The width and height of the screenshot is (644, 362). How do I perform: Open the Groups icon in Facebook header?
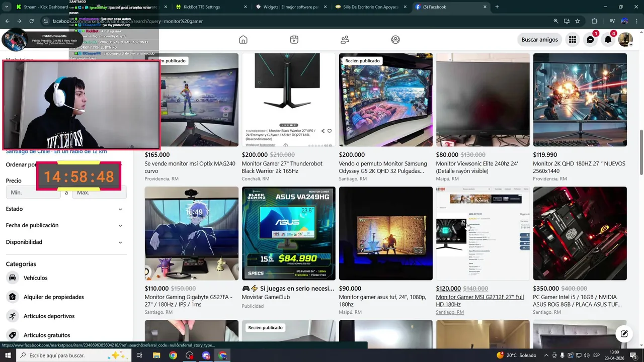pos(395,40)
